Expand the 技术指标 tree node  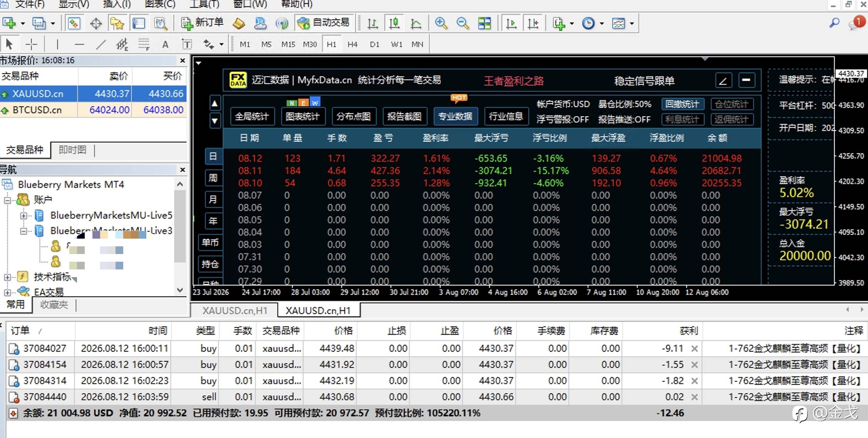coord(7,277)
